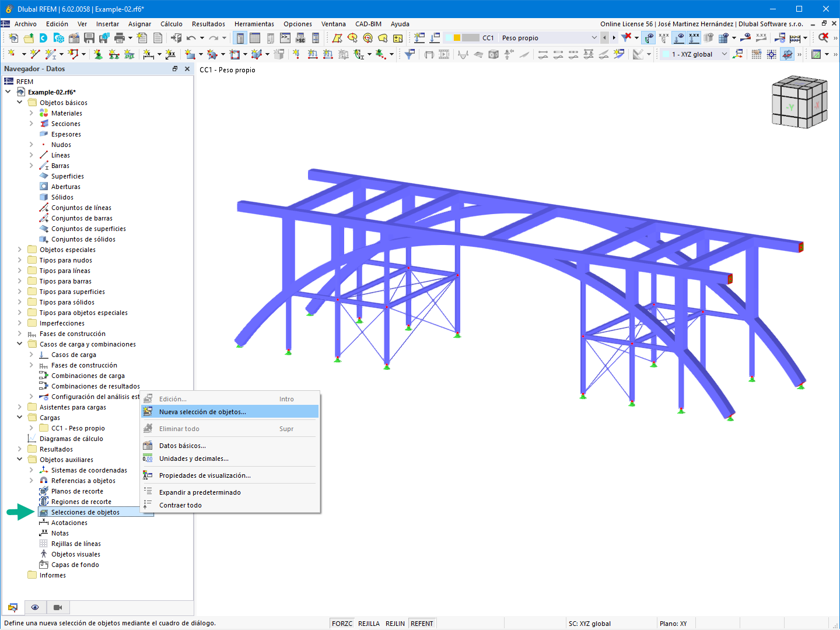
Task: Open the render animation icon
Action: coord(444,54)
